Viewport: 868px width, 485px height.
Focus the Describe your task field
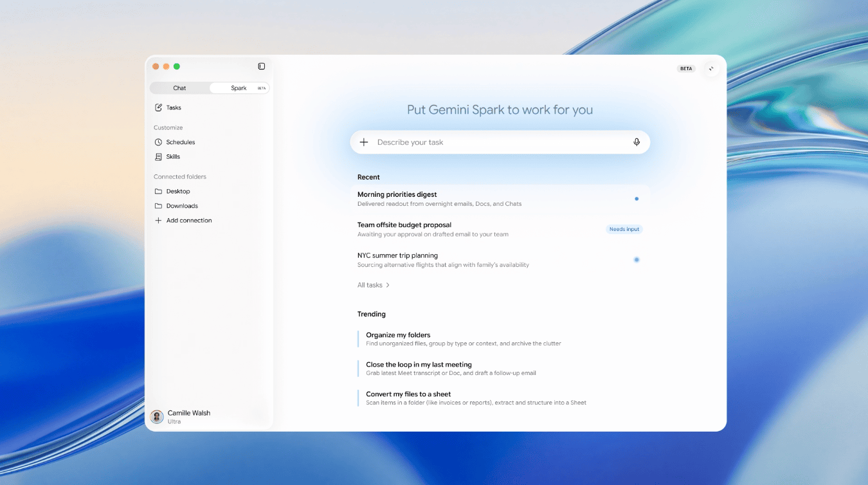(500, 142)
